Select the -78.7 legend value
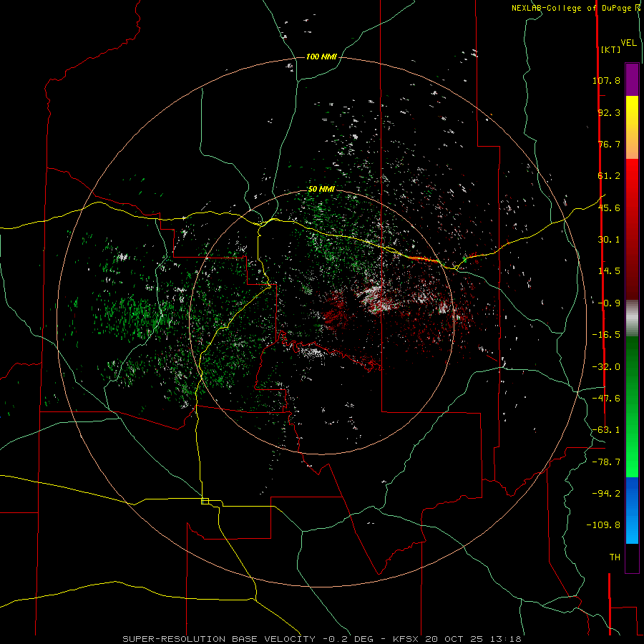 point(606,462)
